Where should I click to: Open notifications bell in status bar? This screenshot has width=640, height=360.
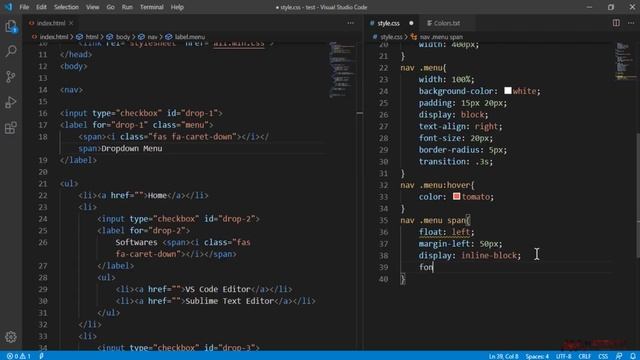coord(632,356)
